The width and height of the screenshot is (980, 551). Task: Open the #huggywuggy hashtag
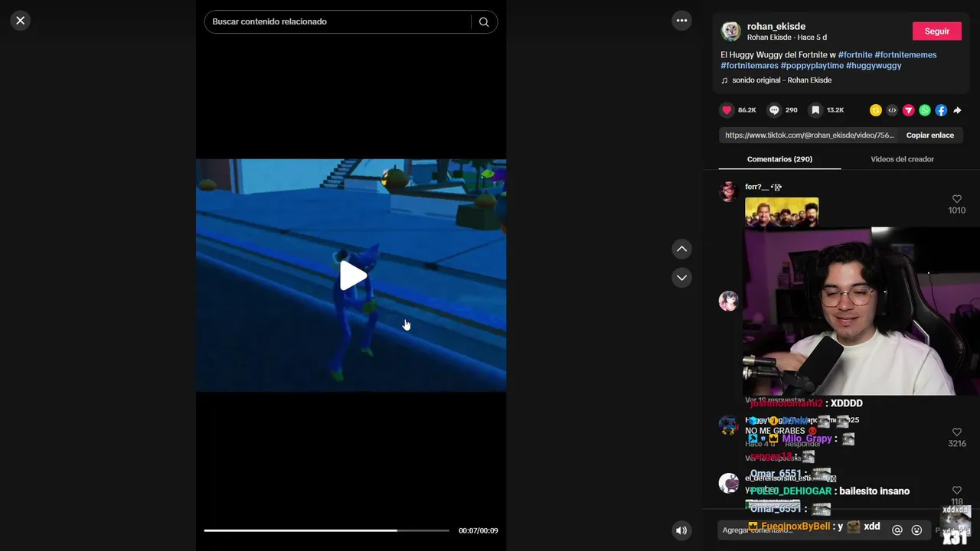click(874, 66)
